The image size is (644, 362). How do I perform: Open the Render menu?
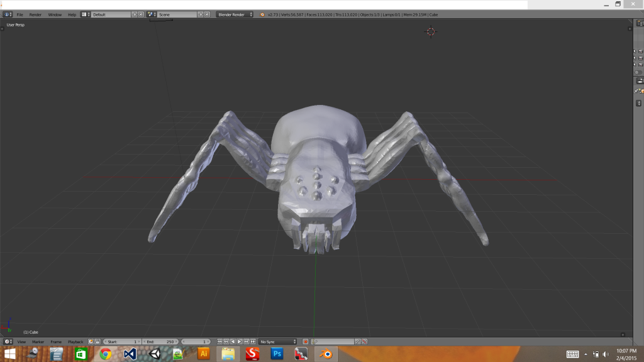coord(35,14)
